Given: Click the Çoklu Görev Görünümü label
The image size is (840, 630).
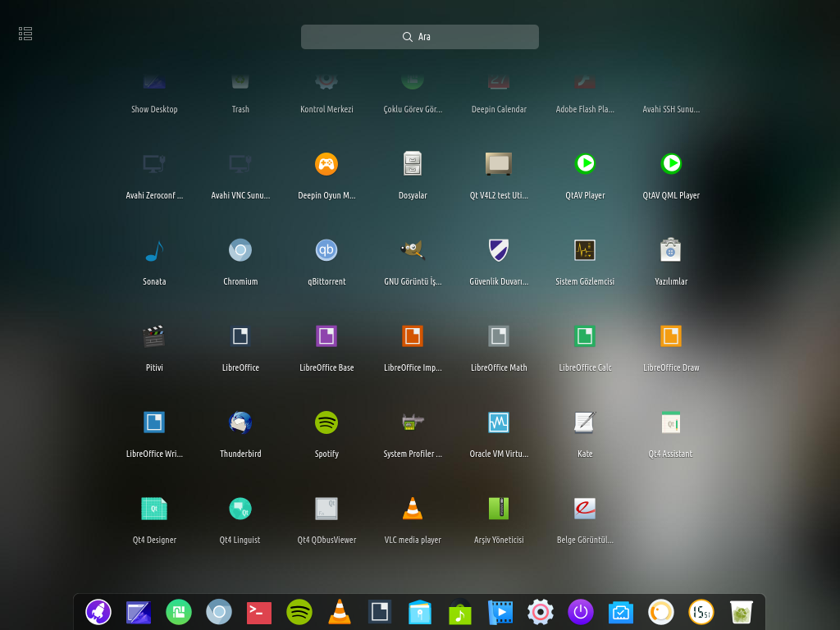Looking at the screenshot, I should point(413,109).
